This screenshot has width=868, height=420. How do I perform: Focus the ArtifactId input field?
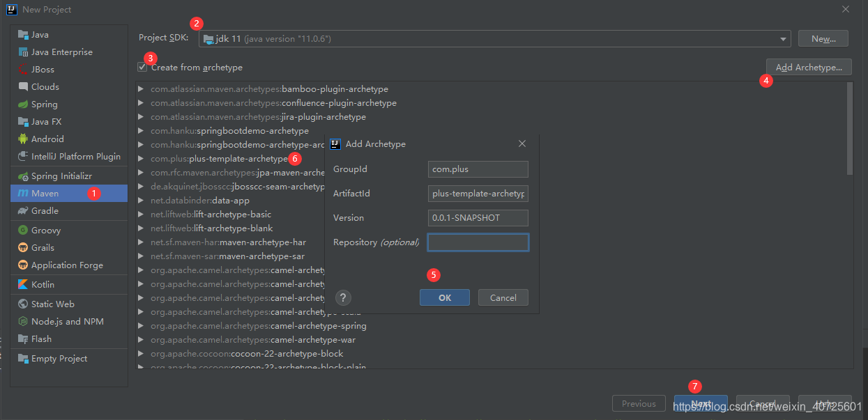click(x=478, y=194)
